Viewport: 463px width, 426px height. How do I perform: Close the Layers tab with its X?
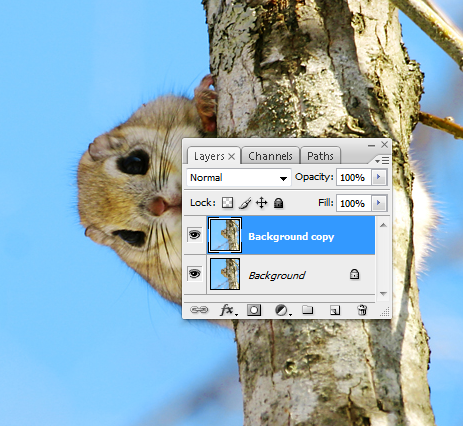(x=232, y=156)
